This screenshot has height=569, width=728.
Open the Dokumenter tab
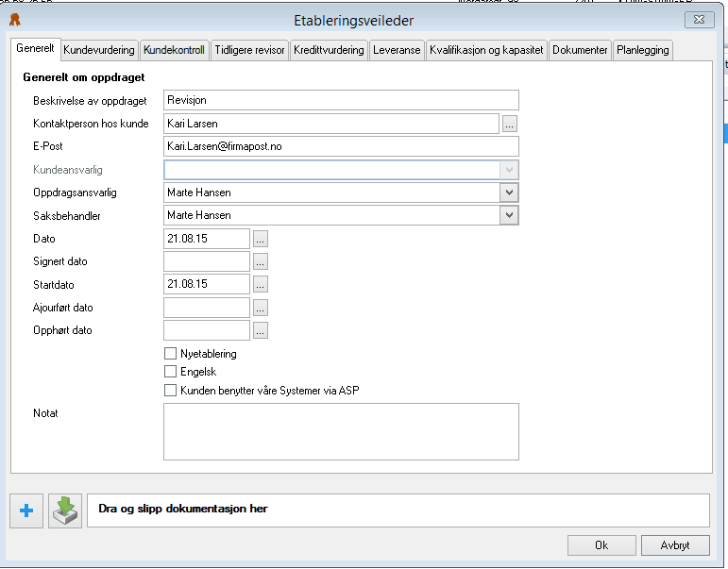(x=580, y=50)
